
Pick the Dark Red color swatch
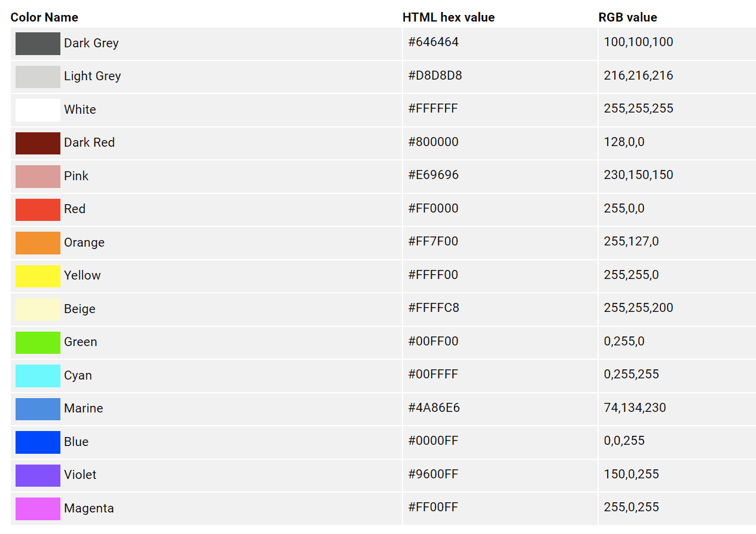[38, 143]
